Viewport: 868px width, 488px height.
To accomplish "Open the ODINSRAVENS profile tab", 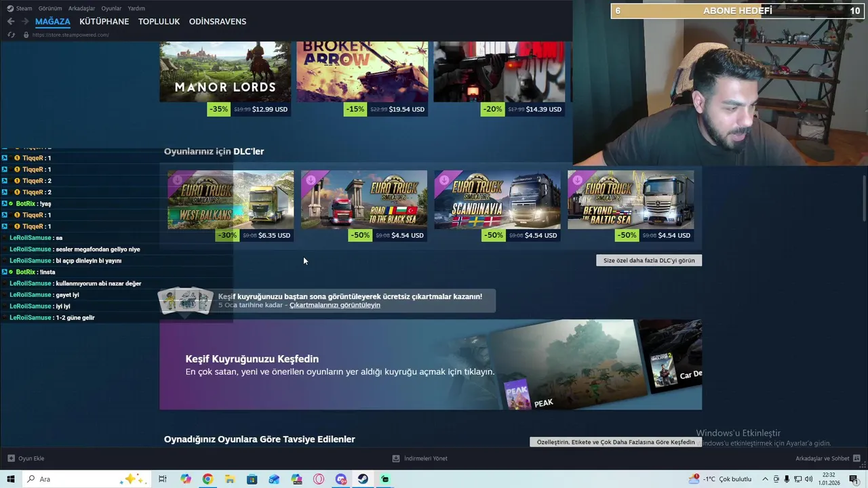I will [x=218, y=22].
